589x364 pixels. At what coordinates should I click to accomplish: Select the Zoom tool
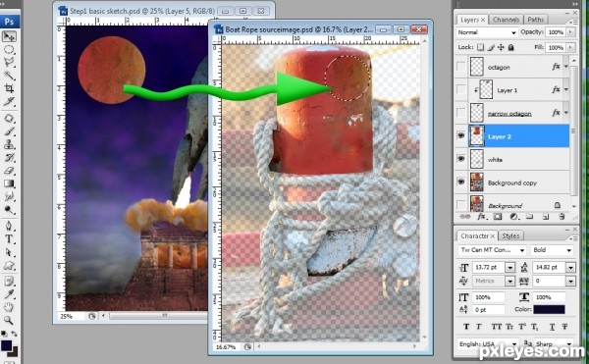click(9, 321)
